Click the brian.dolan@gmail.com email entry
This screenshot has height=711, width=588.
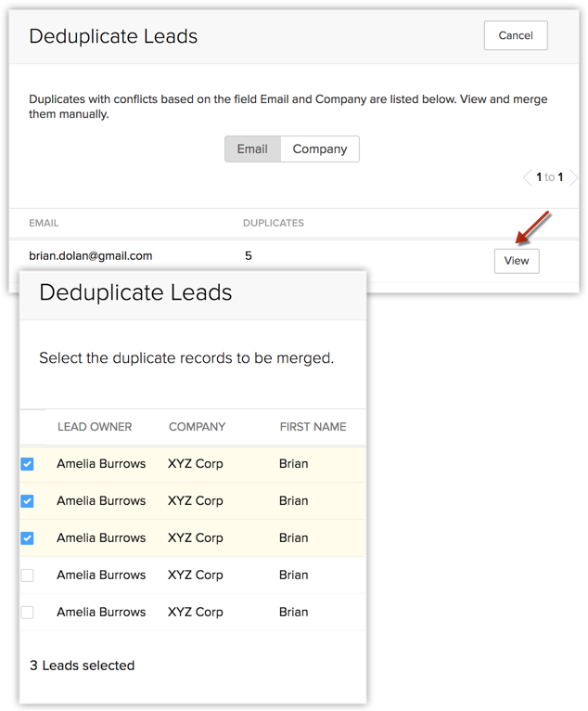91,255
